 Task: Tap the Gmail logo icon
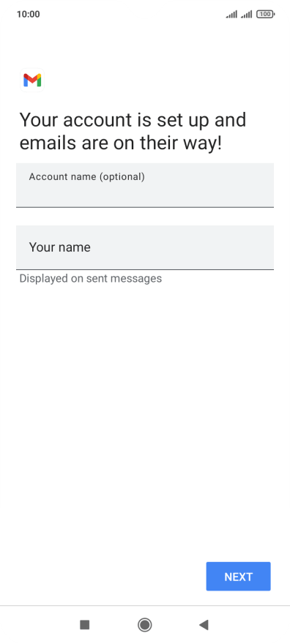click(32, 80)
